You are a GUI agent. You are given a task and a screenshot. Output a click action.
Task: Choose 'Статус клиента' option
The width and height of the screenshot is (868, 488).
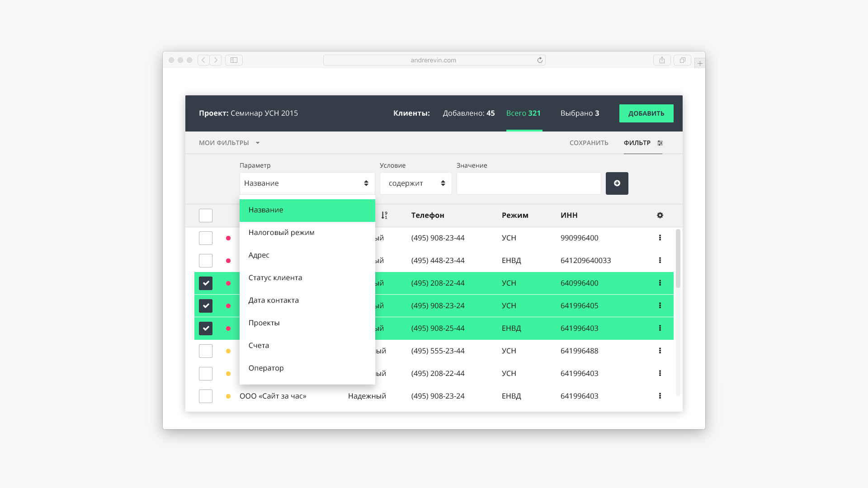(x=275, y=278)
